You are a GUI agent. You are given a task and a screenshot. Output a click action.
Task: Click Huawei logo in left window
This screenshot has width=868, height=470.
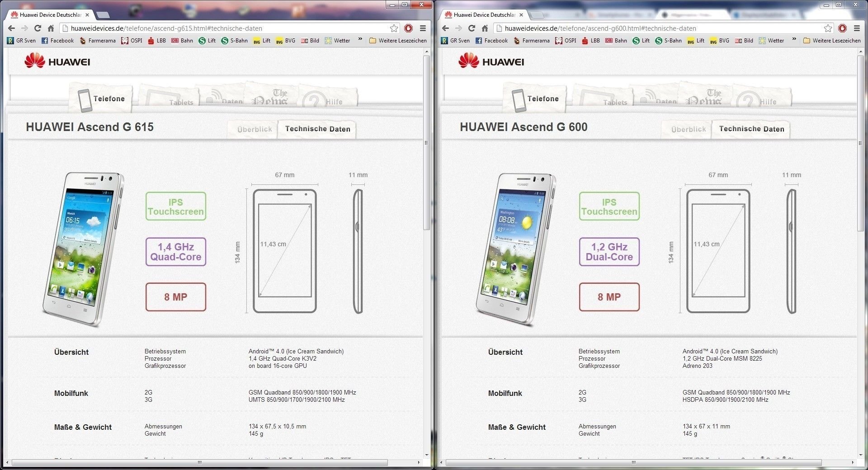coord(57,61)
